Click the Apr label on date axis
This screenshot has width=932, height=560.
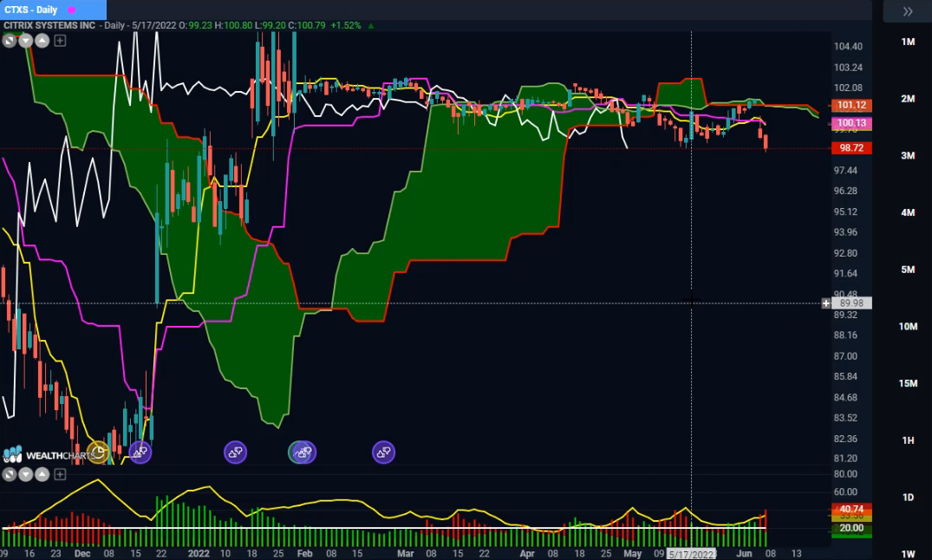(x=527, y=553)
